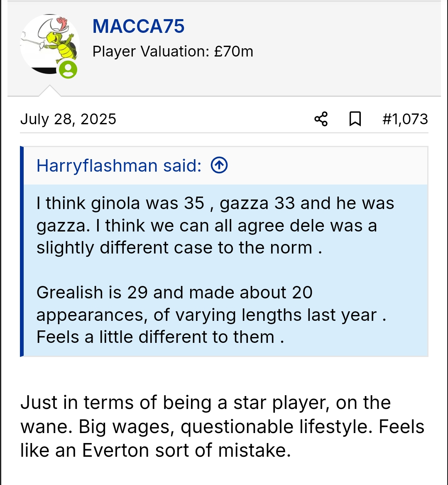
Task: Open the post number #1,073 permalink
Action: pos(405,119)
